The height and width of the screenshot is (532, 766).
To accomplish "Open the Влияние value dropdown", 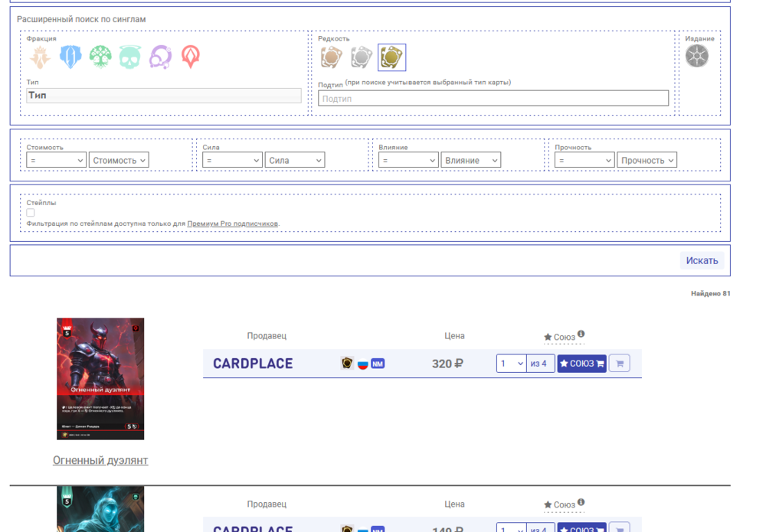I will (470, 160).
